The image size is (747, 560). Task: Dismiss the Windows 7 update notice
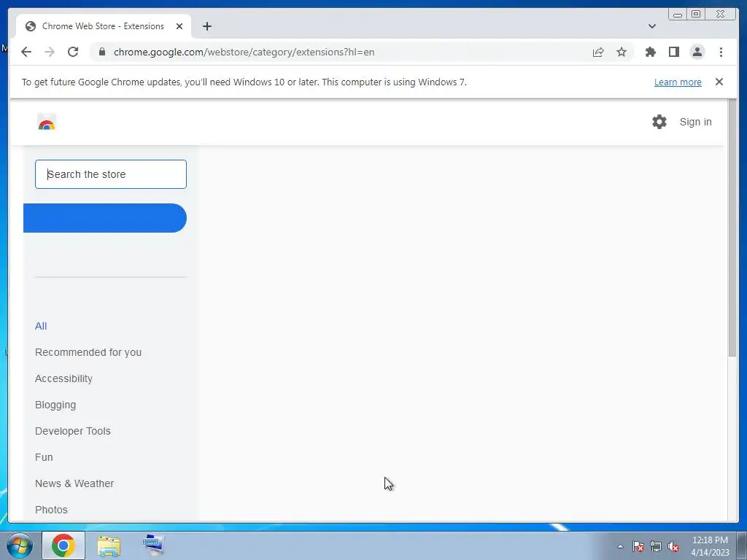coord(719,82)
